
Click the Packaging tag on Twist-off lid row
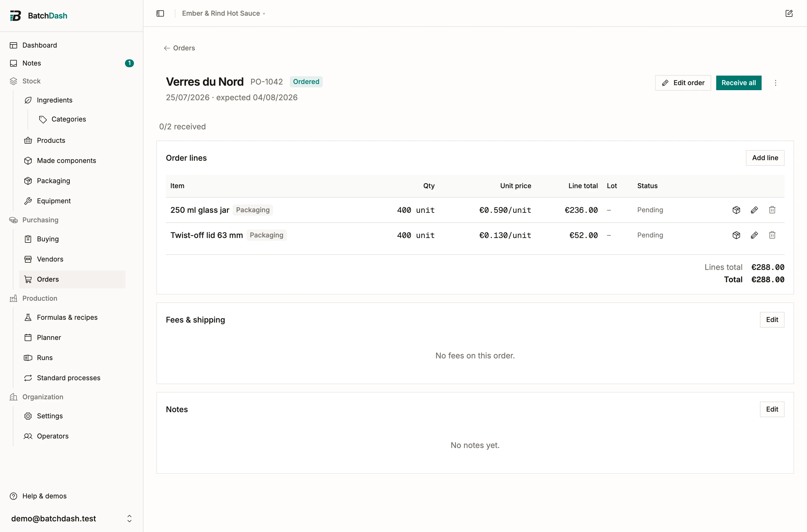click(x=266, y=235)
